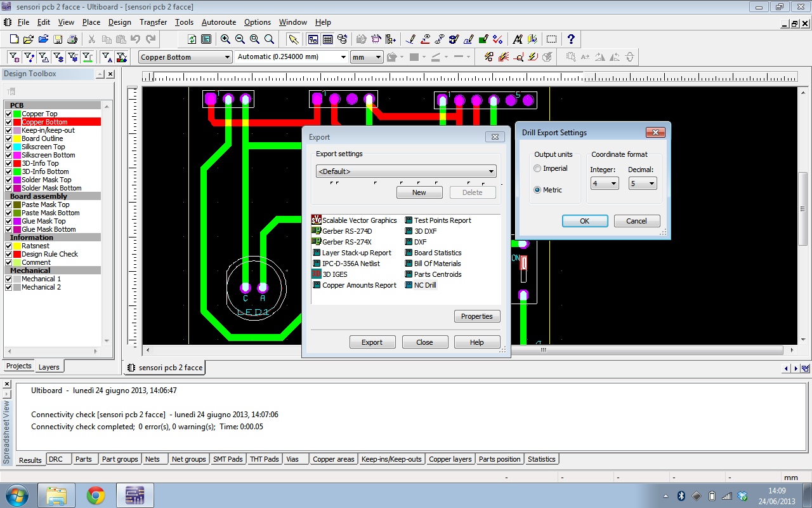Click OK in Drill Export Settings
Image resolution: width=812 pixels, height=508 pixels.
pos(585,221)
